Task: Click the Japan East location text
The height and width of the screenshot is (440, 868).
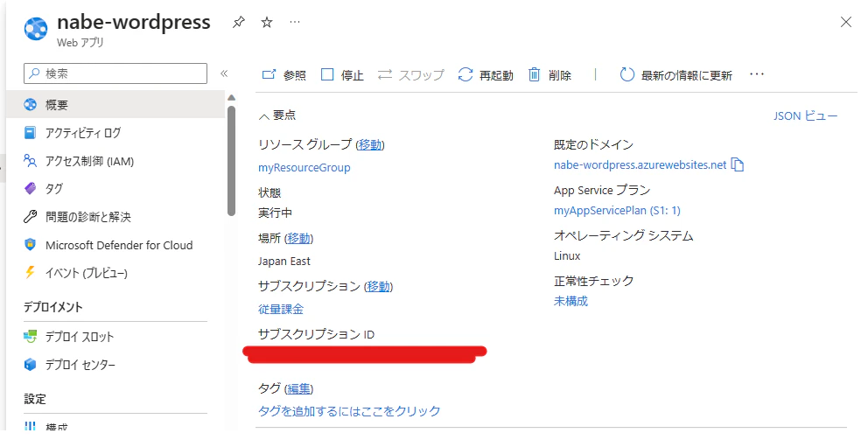Action: (x=284, y=262)
